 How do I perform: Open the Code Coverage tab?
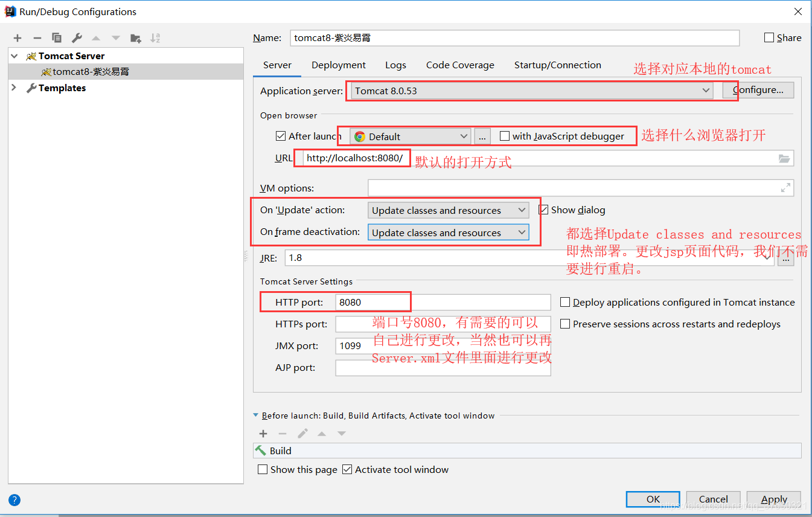point(460,65)
